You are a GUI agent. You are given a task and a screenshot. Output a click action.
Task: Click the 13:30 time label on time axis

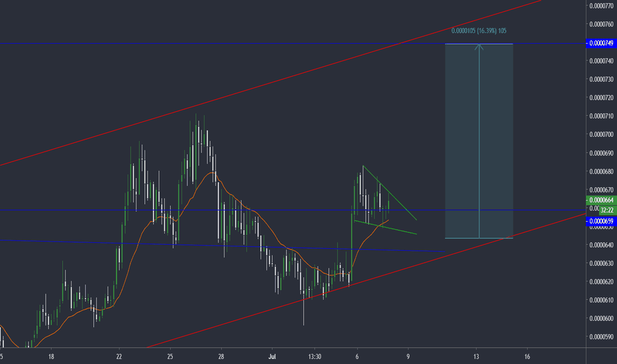(314, 357)
